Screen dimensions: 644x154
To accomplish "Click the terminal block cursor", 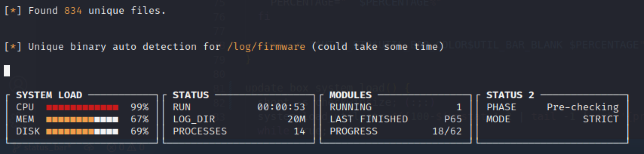I will click(x=7, y=71).
